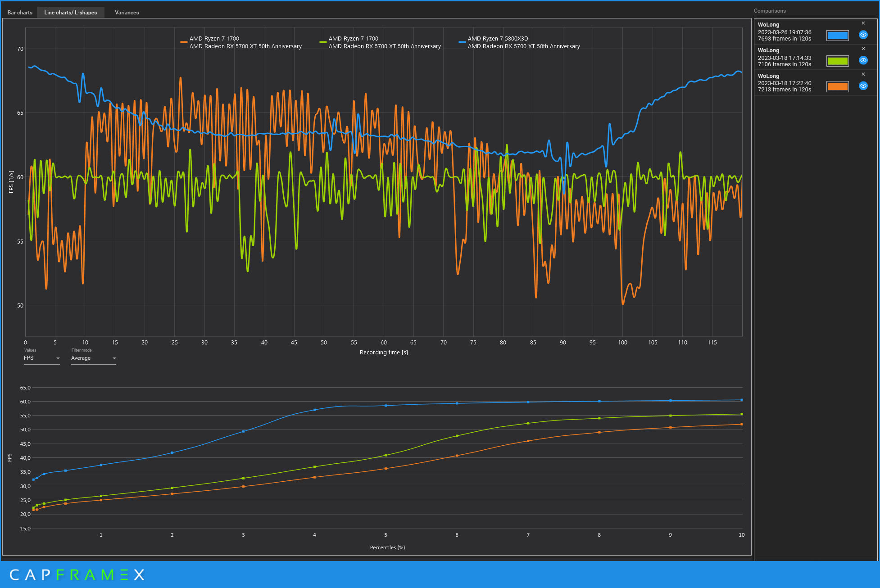Open the blue color swatch picker

837,36
